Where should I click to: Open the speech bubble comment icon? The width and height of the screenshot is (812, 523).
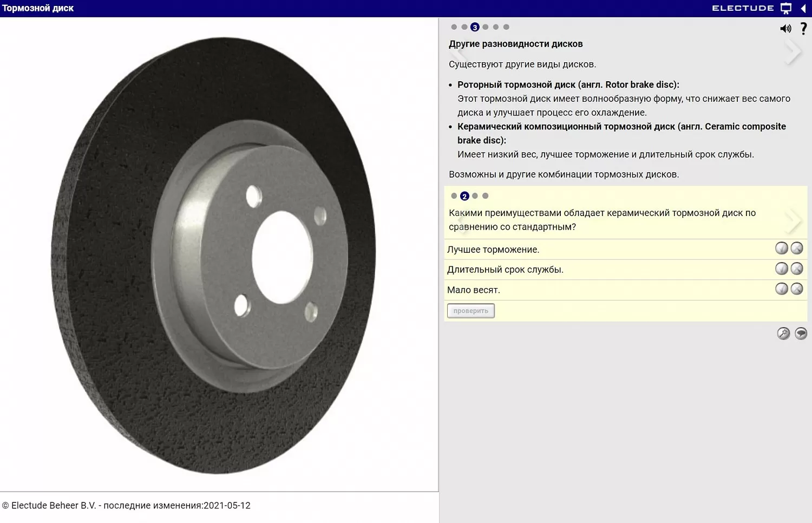[x=801, y=334]
